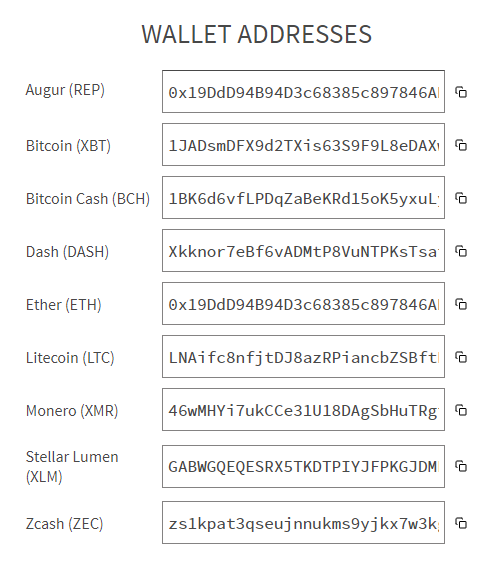Click the Litecoin address field starting LNAifc

click(x=303, y=357)
